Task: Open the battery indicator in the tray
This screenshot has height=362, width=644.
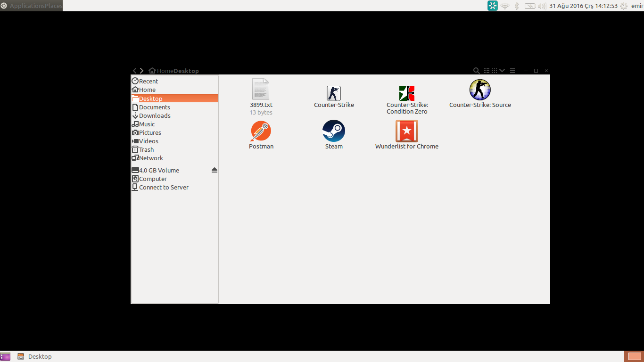Action: [530, 6]
